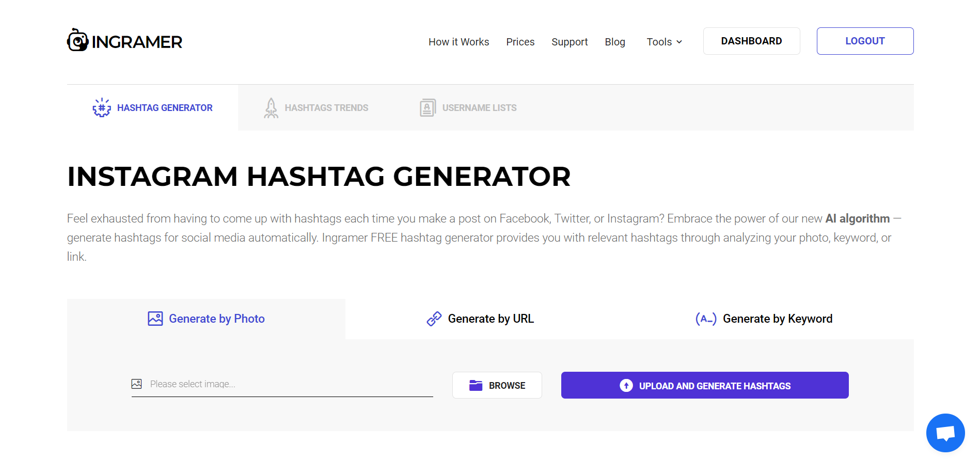980x459 pixels.
Task: Click the (A_) icon beside Generate by Keyword
Action: pyautogui.click(x=706, y=319)
